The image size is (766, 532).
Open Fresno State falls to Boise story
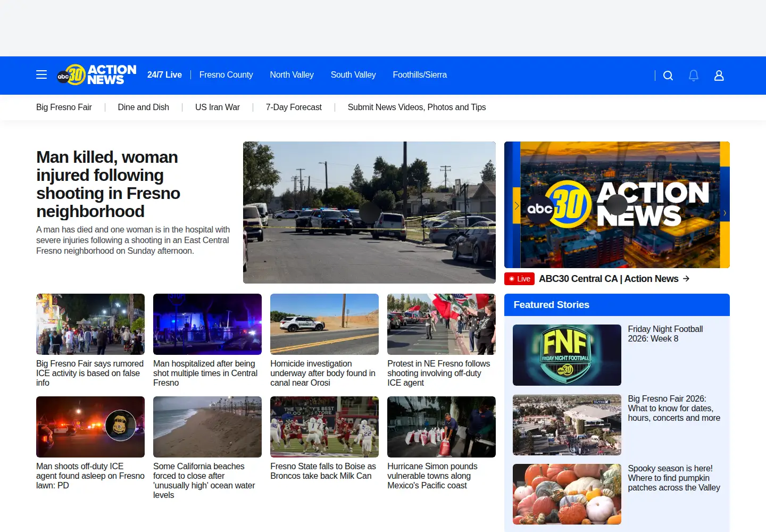(323, 471)
